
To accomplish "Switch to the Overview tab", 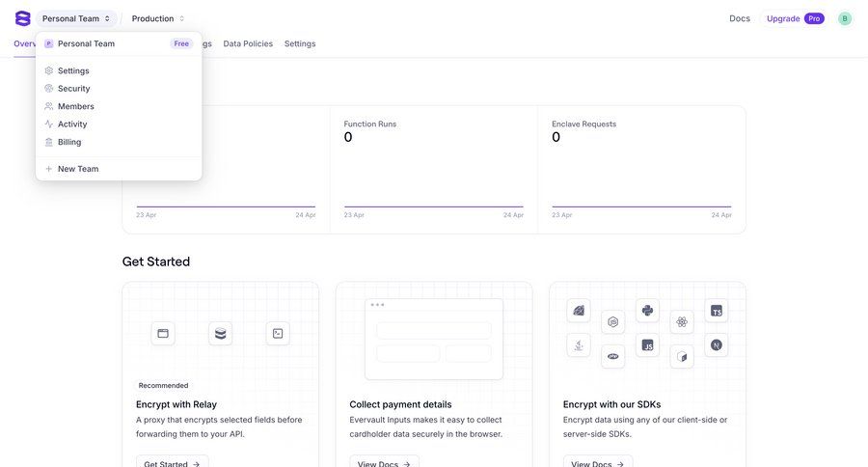I will click(x=24, y=43).
